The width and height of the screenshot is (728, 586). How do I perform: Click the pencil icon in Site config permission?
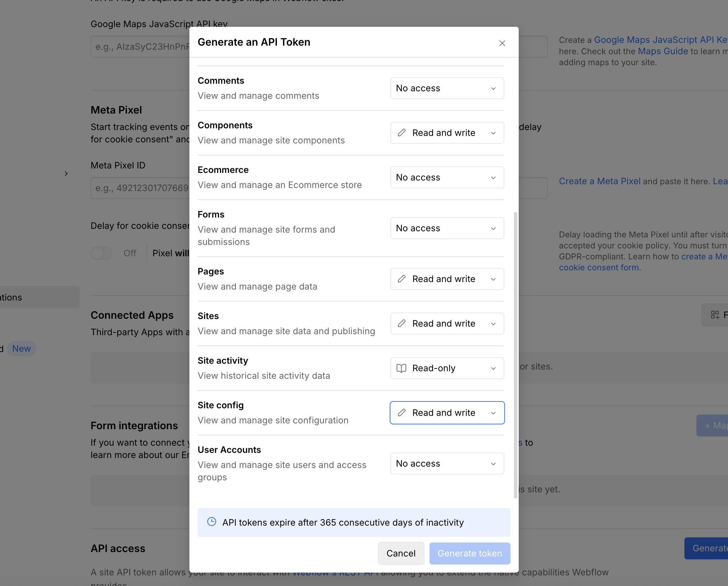[402, 413]
